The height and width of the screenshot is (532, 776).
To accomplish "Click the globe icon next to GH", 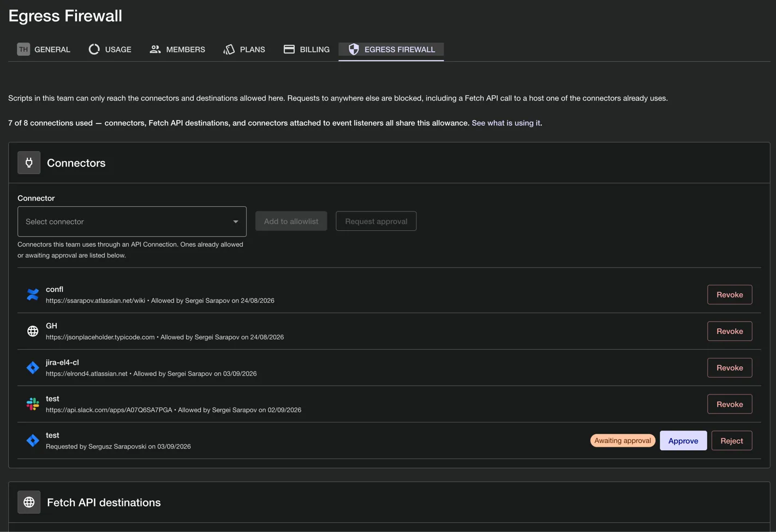I will [33, 331].
